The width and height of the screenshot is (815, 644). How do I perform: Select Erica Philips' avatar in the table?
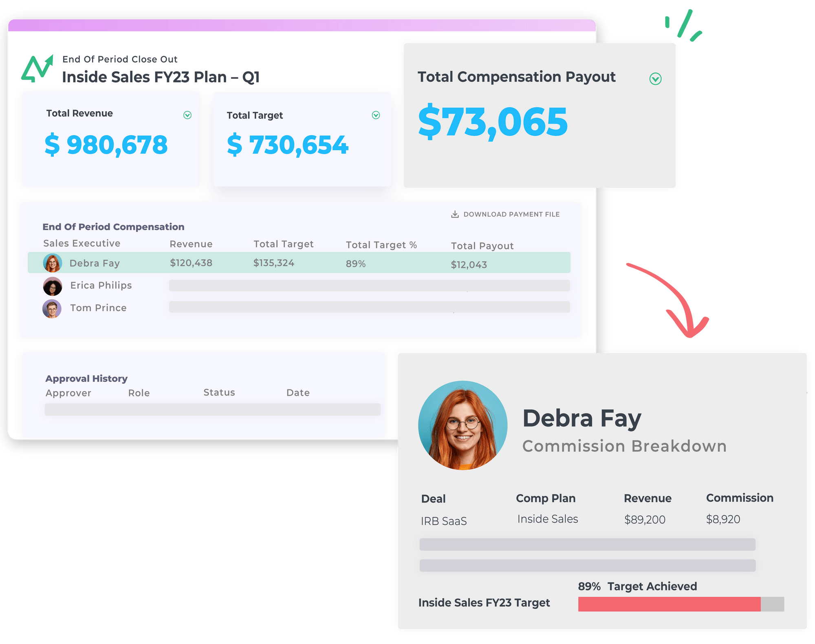52,286
